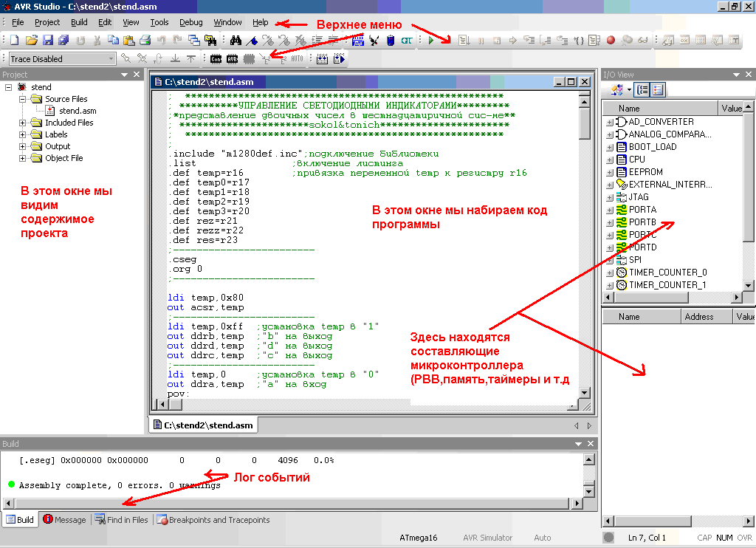Open the Help menu
Image resolution: width=756 pixels, height=548 pixels.
(261, 22)
